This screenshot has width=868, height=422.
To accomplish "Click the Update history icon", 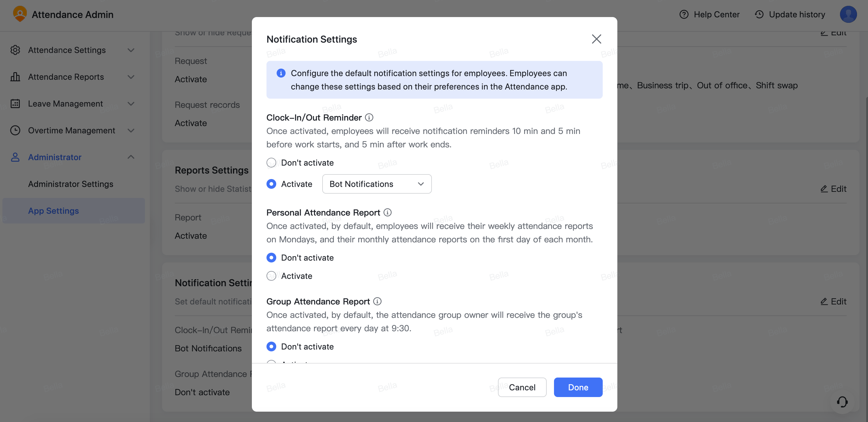I will click(x=758, y=14).
